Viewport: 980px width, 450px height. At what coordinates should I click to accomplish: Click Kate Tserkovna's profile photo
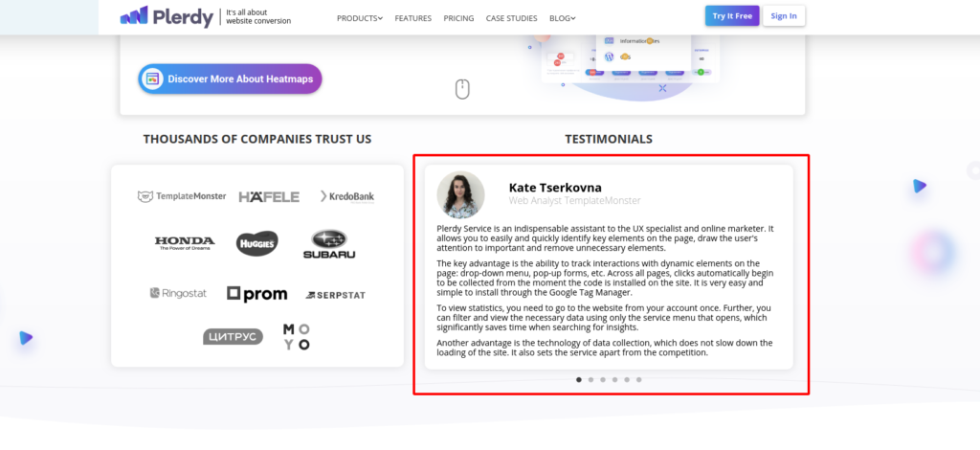click(460, 195)
